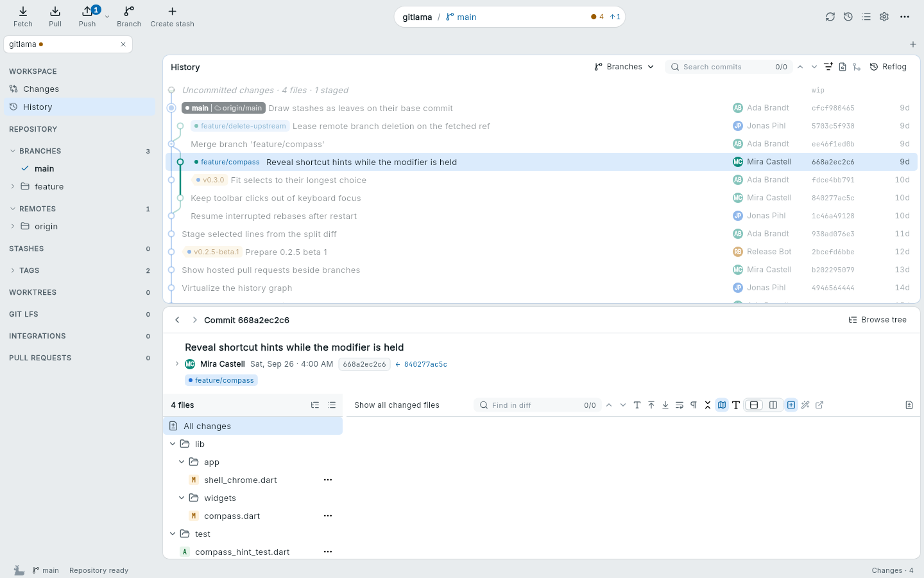Open the Changes workspace view

(x=80, y=89)
